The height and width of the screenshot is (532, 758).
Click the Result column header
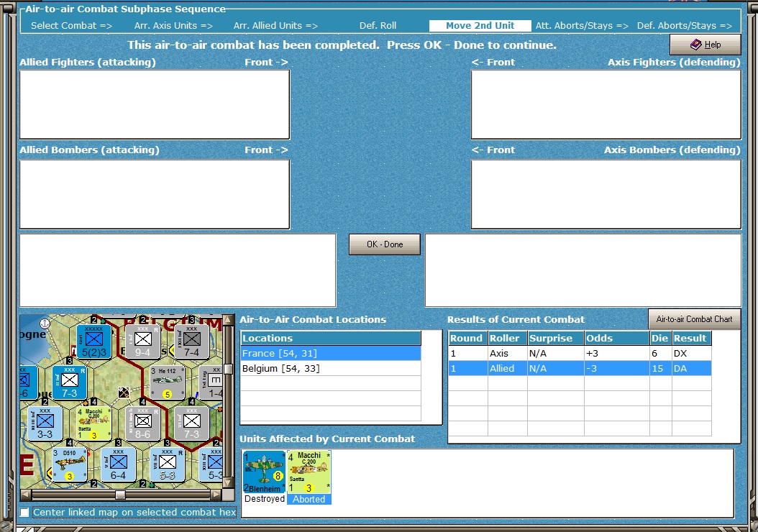(x=690, y=338)
